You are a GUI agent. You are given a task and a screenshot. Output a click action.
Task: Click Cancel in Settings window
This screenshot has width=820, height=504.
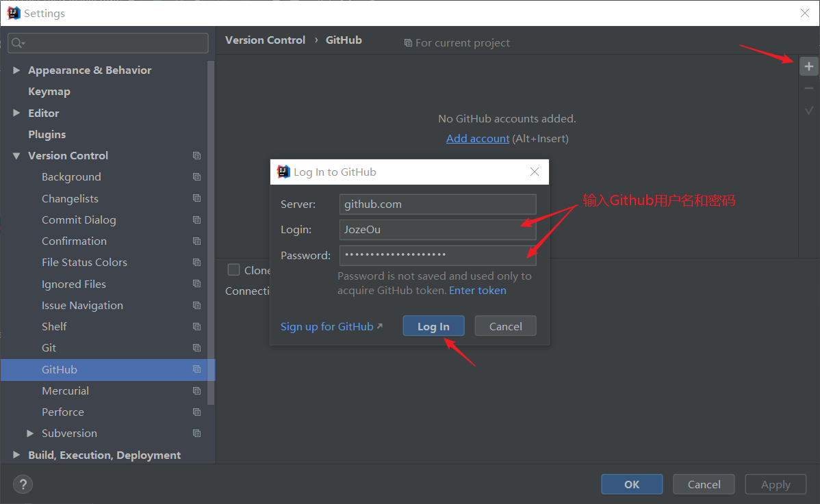(x=704, y=484)
